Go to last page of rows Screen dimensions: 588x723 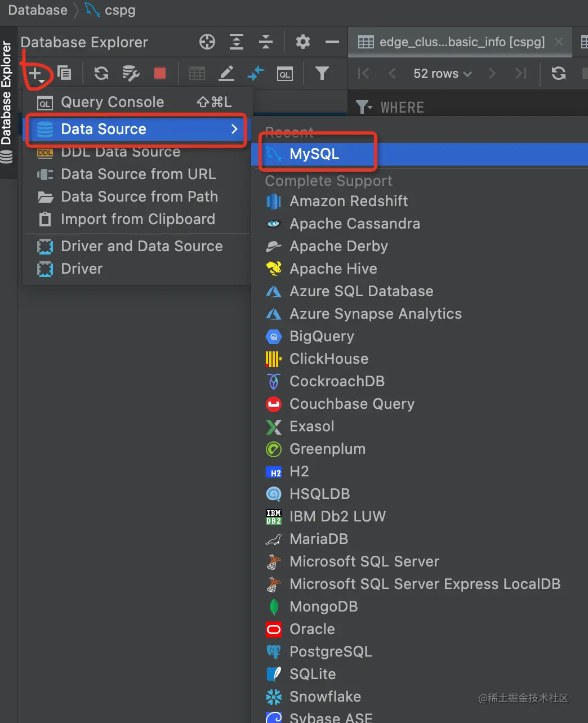521,73
